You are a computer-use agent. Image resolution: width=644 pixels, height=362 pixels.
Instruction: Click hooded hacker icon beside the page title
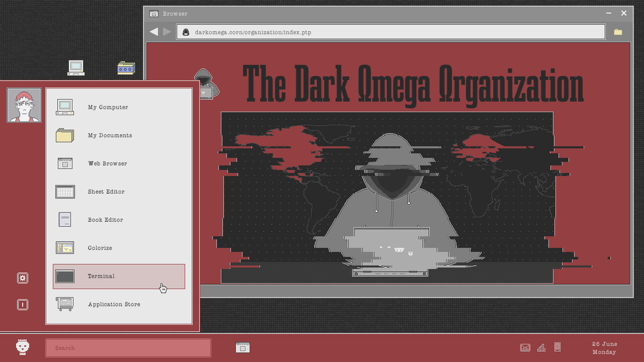(x=207, y=83)
